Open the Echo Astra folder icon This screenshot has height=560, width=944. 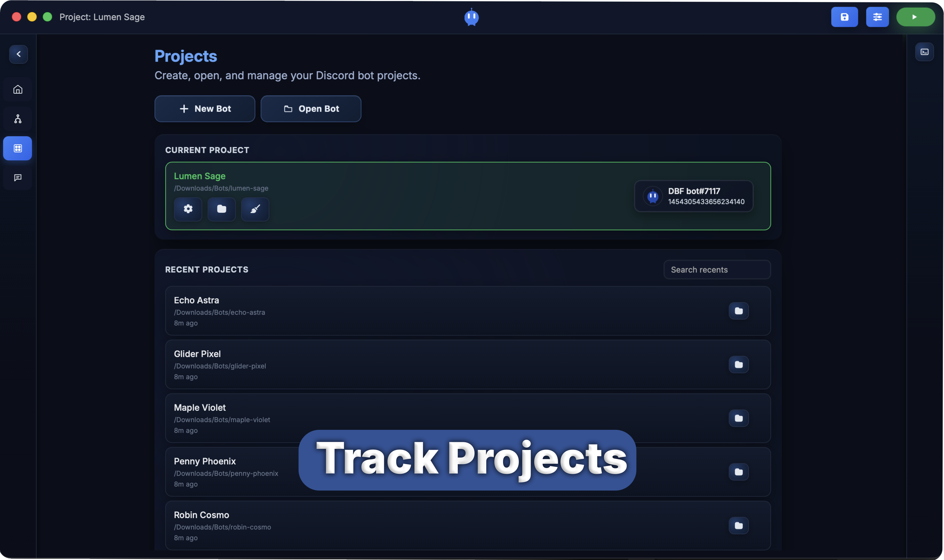[x=738, y=311]
